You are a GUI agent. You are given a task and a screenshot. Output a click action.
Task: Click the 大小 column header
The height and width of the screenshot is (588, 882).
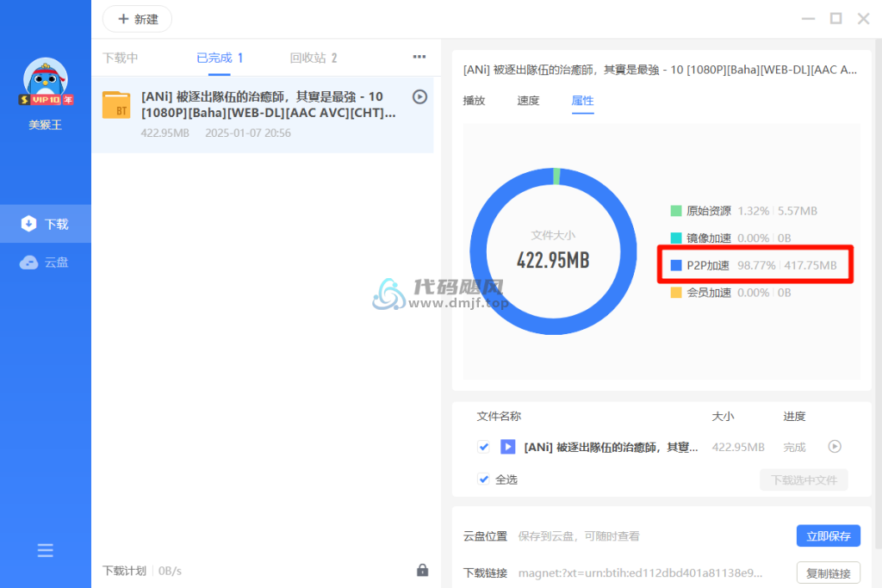(x=723, y=417)
